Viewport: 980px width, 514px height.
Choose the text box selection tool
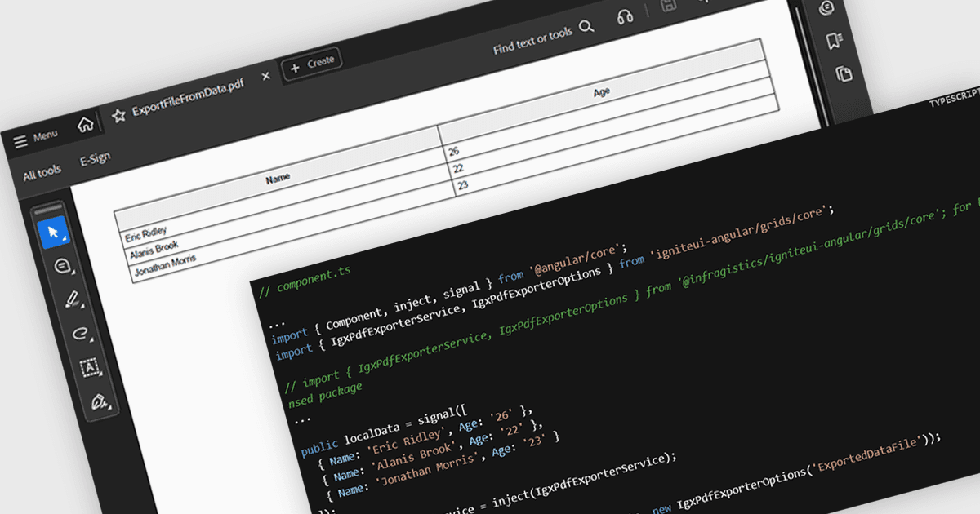tap(90, 368)
